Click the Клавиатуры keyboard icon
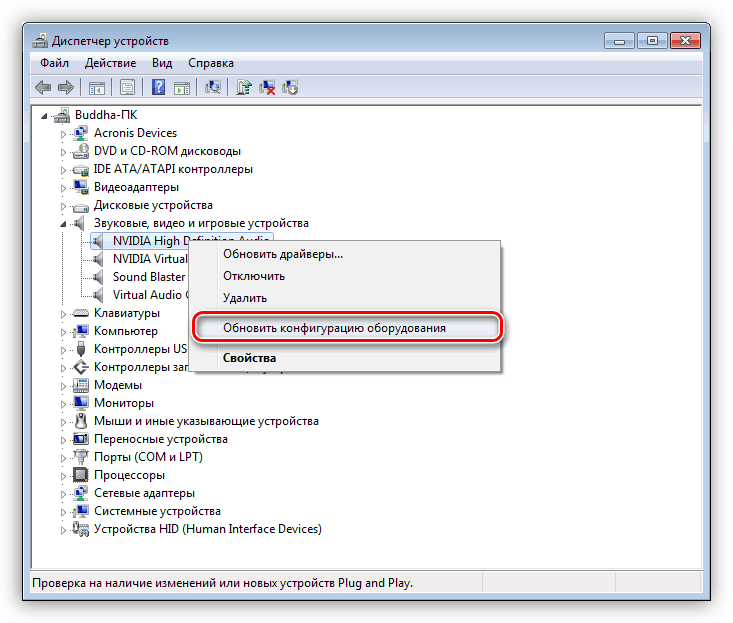Screen dimensions: 733x623 [80, 313]
